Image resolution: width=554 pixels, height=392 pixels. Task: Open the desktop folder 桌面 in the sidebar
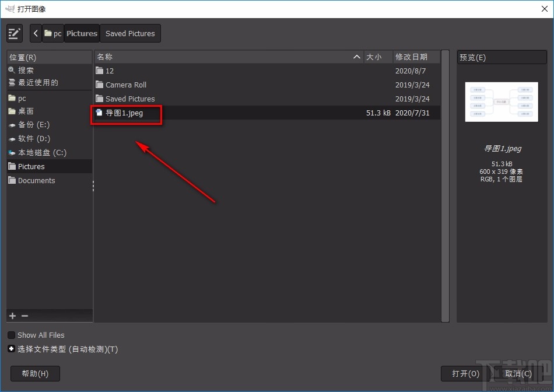(49, 111)
